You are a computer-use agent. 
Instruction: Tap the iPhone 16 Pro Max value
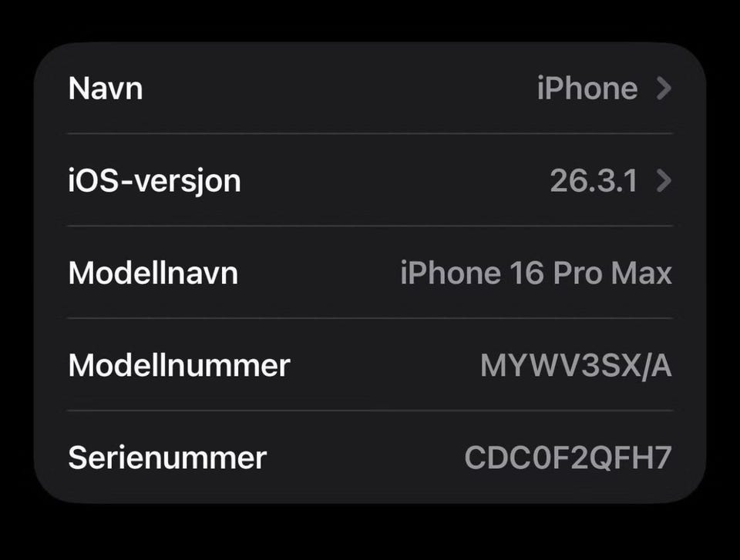point(536,273)
